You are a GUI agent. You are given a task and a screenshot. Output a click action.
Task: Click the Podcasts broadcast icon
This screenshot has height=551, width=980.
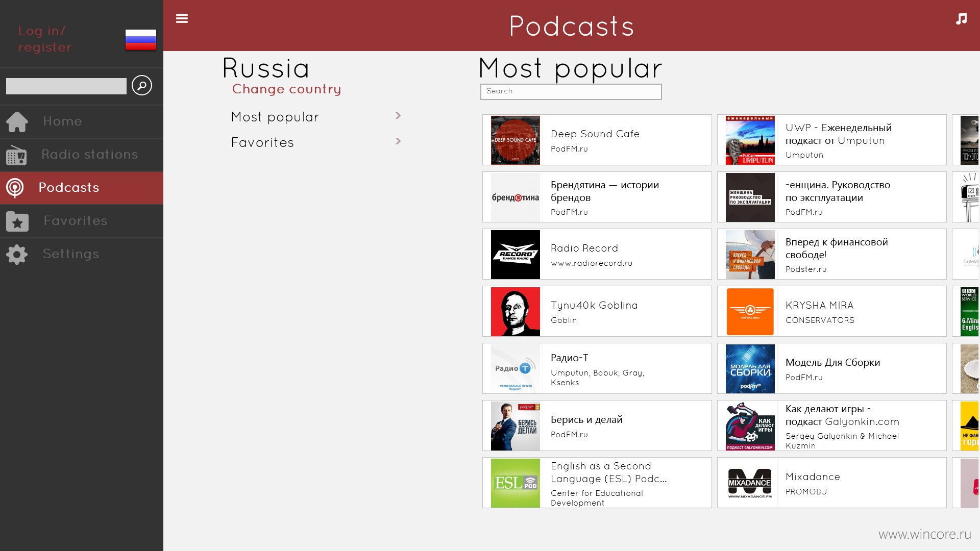tap(15, 188)
